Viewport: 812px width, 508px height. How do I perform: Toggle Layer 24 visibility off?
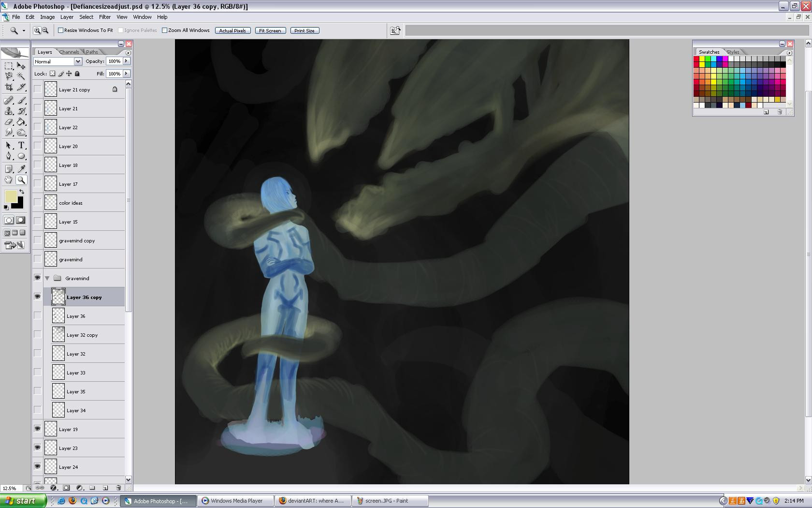coord(38,466)
